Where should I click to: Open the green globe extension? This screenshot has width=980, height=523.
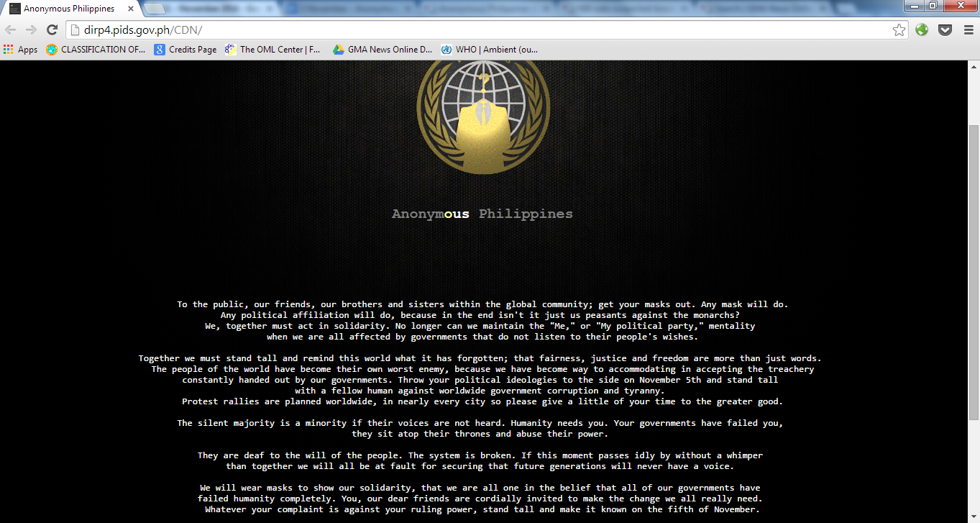[922, 29]
